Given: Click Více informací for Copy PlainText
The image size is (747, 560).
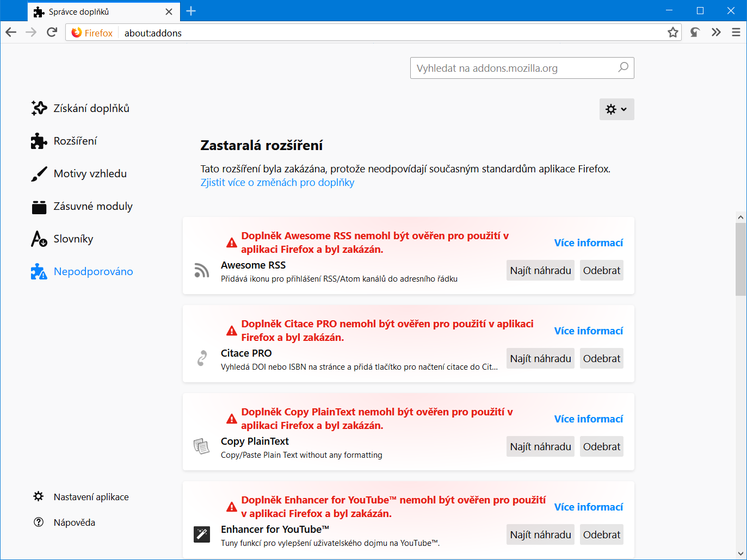Looking at the screenshot, I should [588, 419].
